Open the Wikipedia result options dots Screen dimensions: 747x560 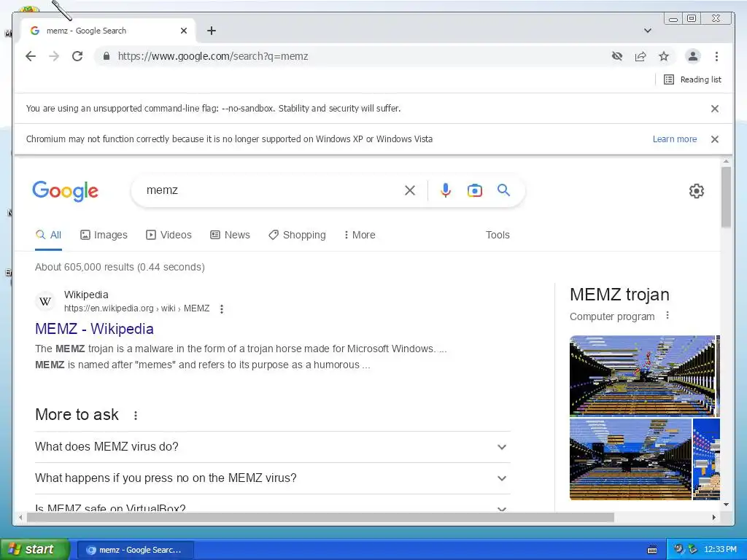tap(222, 308)
